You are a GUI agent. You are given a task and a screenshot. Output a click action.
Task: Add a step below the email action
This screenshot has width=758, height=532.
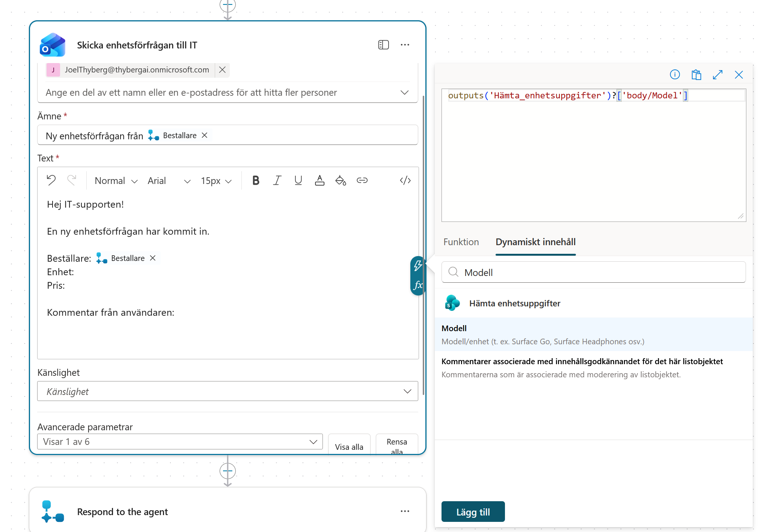pyautogui.click(x=228, y=471)
